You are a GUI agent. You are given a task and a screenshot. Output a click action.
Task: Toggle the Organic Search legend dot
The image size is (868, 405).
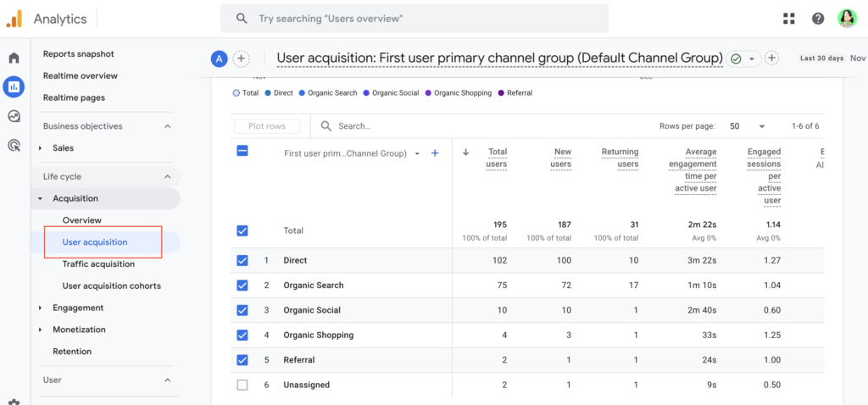click(x=302, y=93)
